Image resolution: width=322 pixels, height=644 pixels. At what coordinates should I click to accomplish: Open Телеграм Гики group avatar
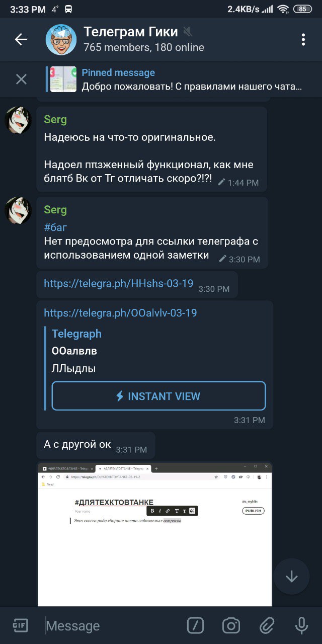[61, 39]
